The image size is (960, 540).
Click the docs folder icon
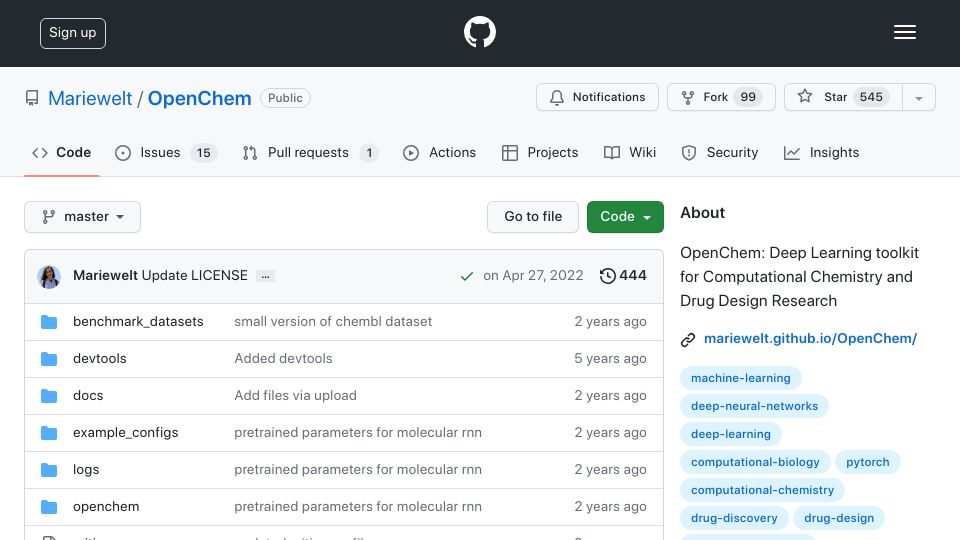pos(49,396)
